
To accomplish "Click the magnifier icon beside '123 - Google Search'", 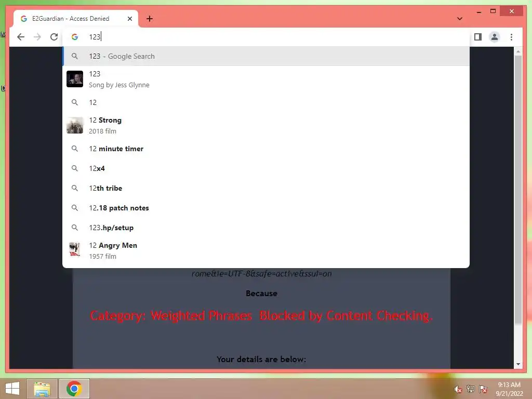I will pyautogui.click(x=75, y=56).
